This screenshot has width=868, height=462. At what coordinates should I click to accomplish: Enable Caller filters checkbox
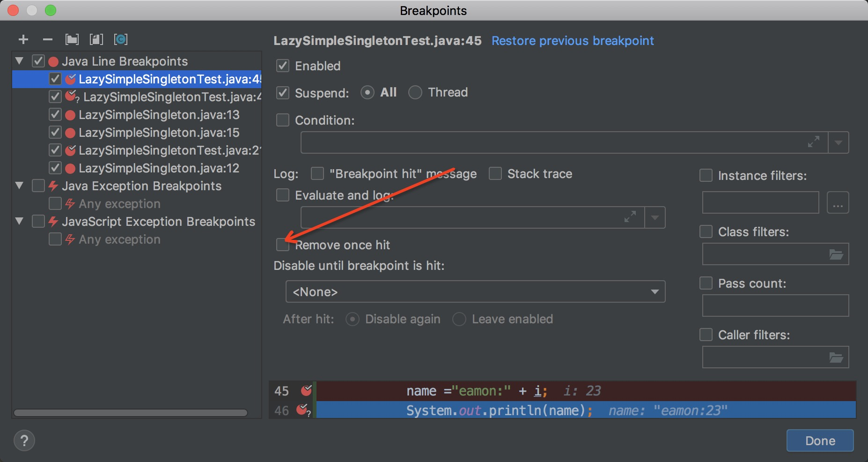pyautogui.click(x=706, y=335)
